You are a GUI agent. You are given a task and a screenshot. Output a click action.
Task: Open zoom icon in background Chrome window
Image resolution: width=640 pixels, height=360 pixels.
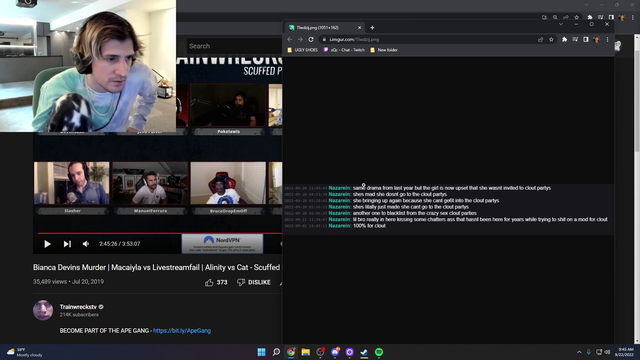[x=555, y=17]
